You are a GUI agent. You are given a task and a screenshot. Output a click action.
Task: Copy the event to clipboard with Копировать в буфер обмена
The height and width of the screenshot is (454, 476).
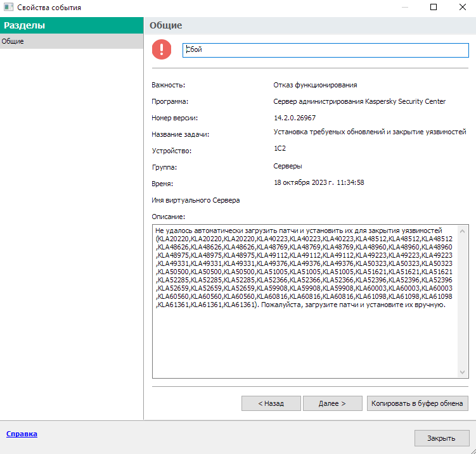(418, 403)
